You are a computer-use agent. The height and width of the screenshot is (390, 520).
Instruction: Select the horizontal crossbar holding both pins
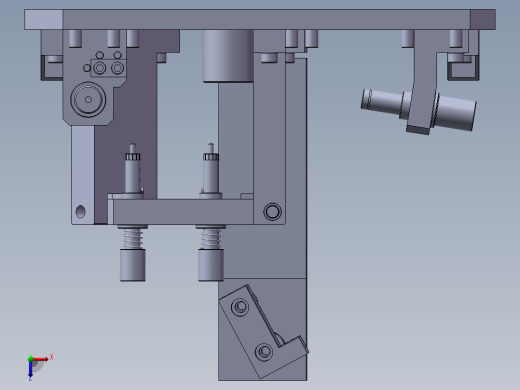point(183,212)
